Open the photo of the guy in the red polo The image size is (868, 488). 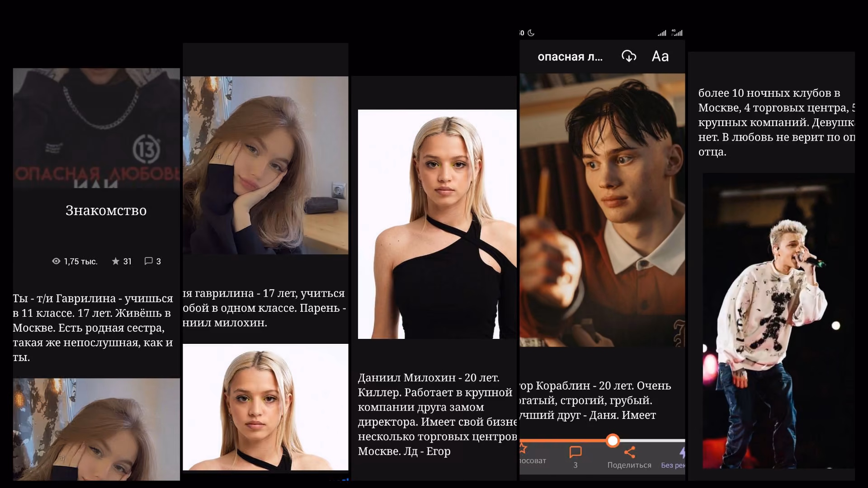coord(602,210)
